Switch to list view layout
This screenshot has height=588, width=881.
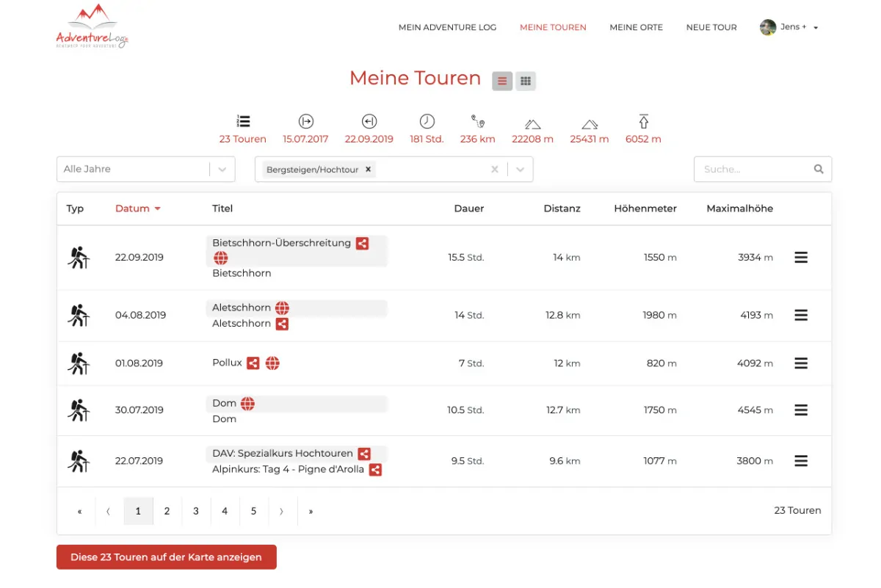(x=502, y=81)
